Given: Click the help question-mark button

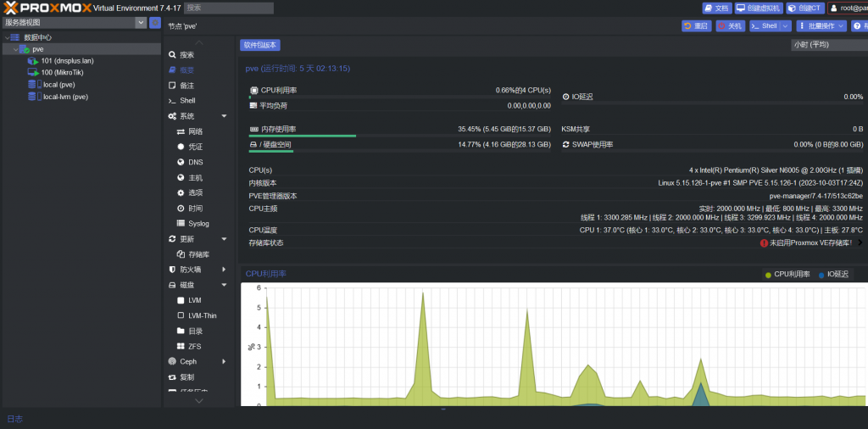Looking at the screenshot, I should [860, 26].
